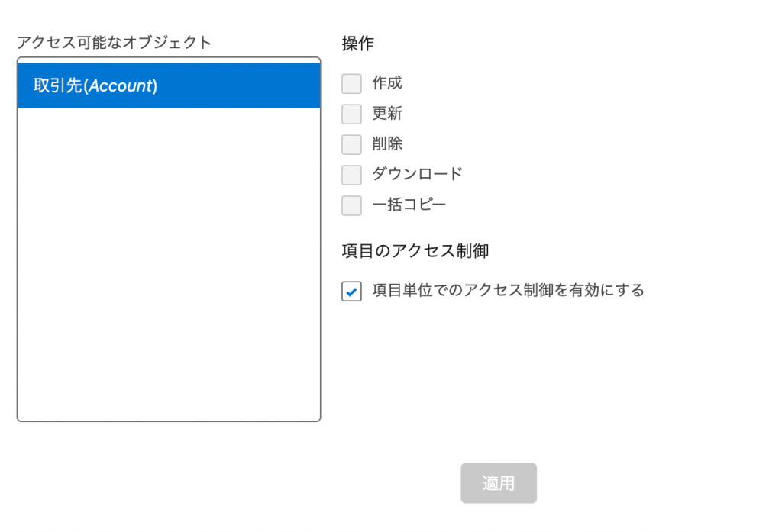Click the アクセス可能なオブジェクト heading
The image size is (782, 532).
coord(115,43)
